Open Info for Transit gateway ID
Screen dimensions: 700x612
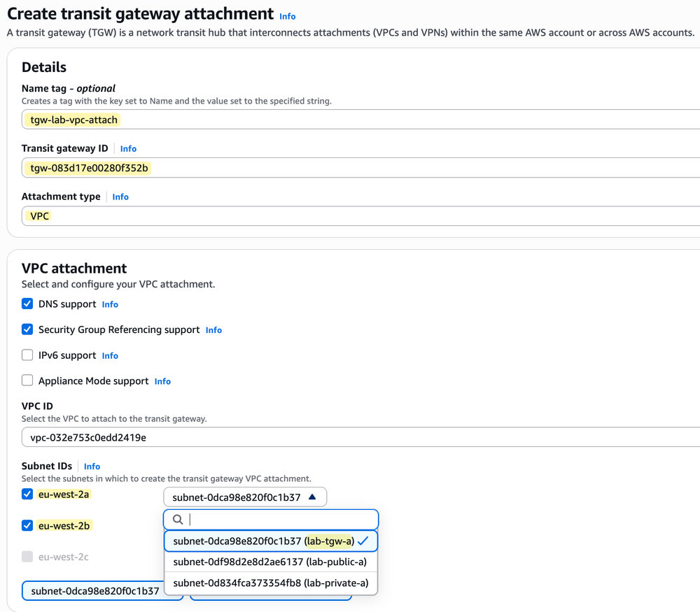coord(128,148)
